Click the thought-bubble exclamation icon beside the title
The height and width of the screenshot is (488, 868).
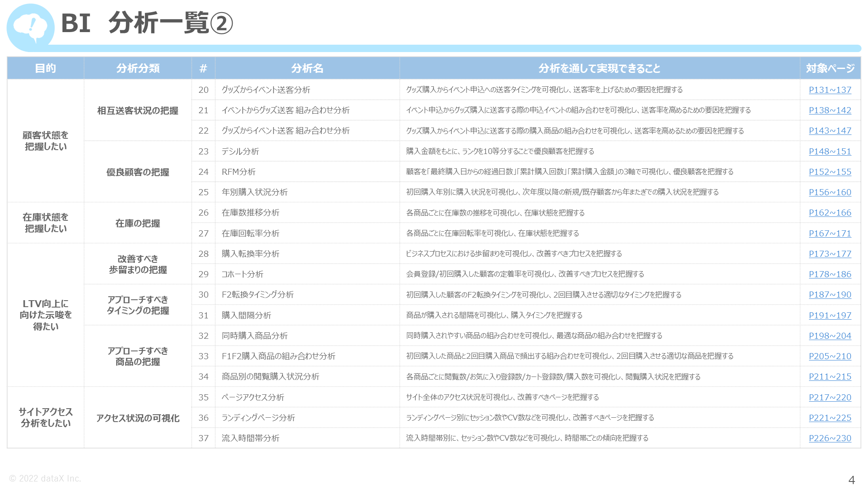[x=30, y=27]
